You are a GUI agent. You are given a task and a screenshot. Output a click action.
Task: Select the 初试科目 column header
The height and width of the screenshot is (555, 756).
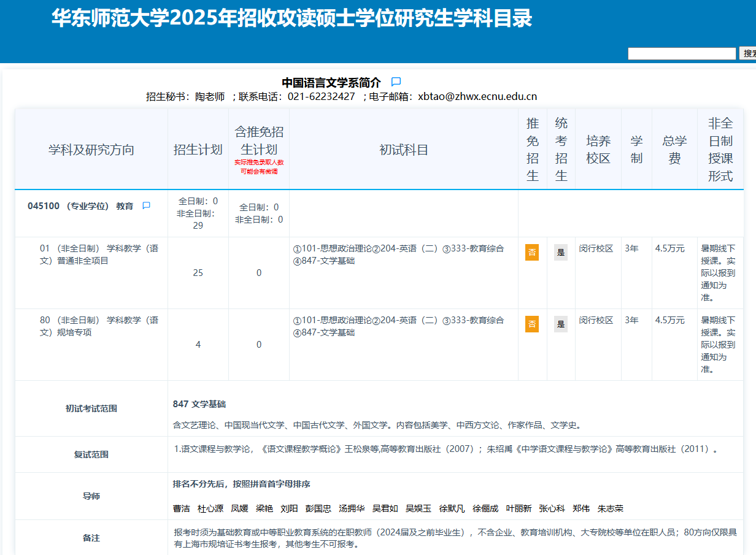tap(404, 150)
